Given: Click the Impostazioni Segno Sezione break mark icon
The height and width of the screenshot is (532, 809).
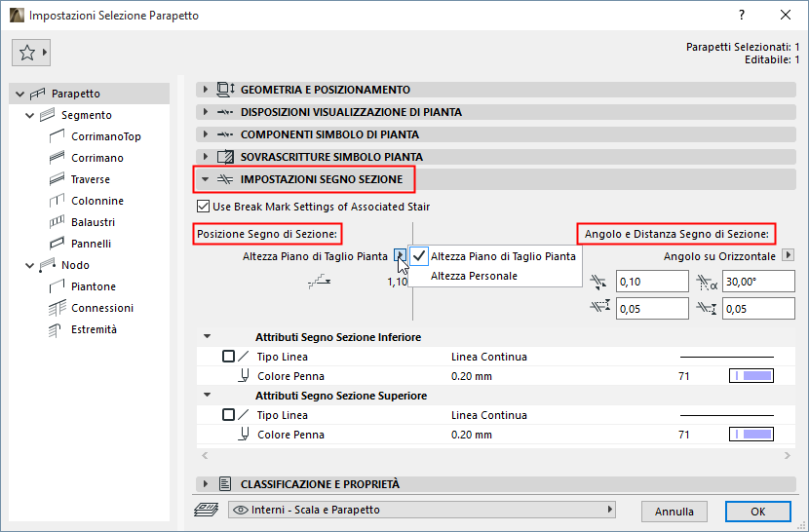Looking at the screenshot, I should (225, 179).
